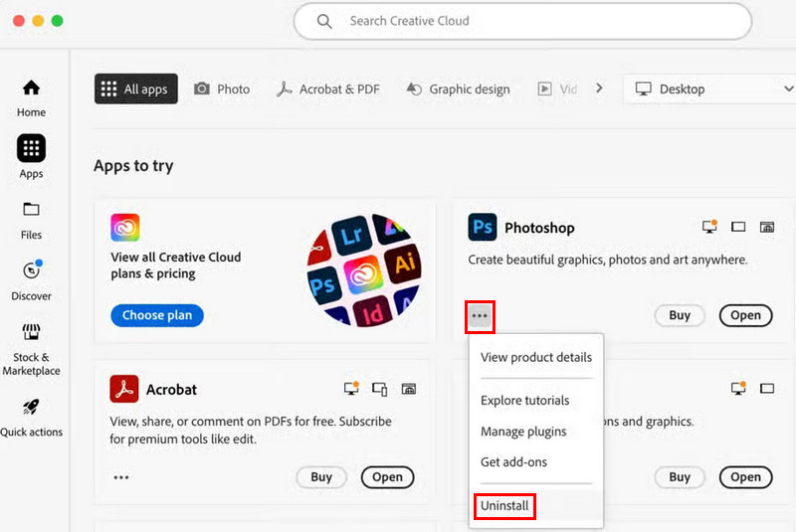
Task: Choose View product details menu item
Action: click(x=536, y=357)
